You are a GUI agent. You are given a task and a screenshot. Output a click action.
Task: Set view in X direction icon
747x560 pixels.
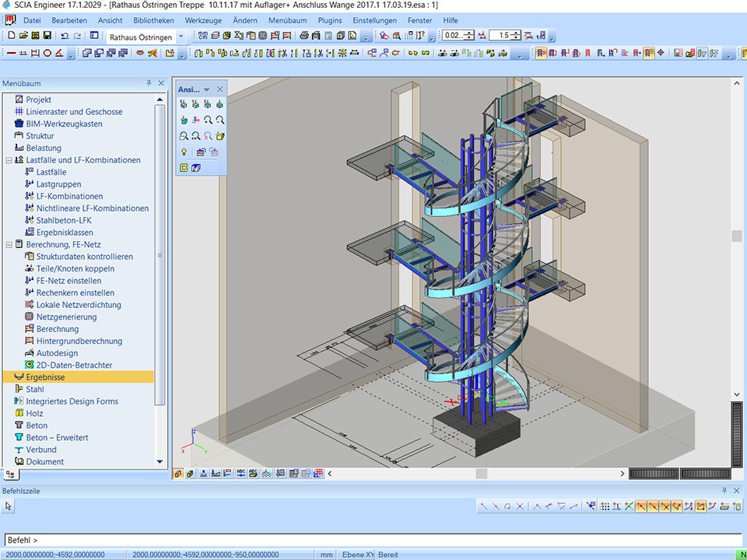click(x=184, y=104)
